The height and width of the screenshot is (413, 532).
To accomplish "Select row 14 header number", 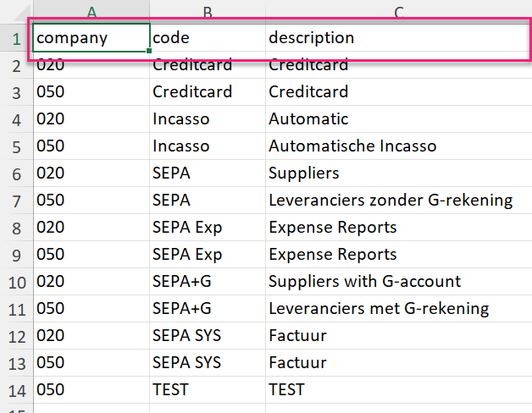I will coord(17,391).
